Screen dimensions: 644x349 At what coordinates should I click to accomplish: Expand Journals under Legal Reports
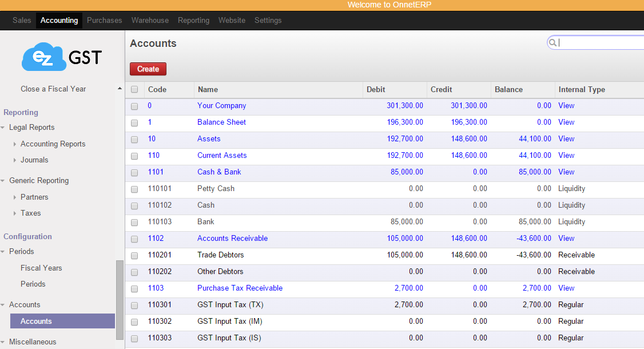[15, 160]
